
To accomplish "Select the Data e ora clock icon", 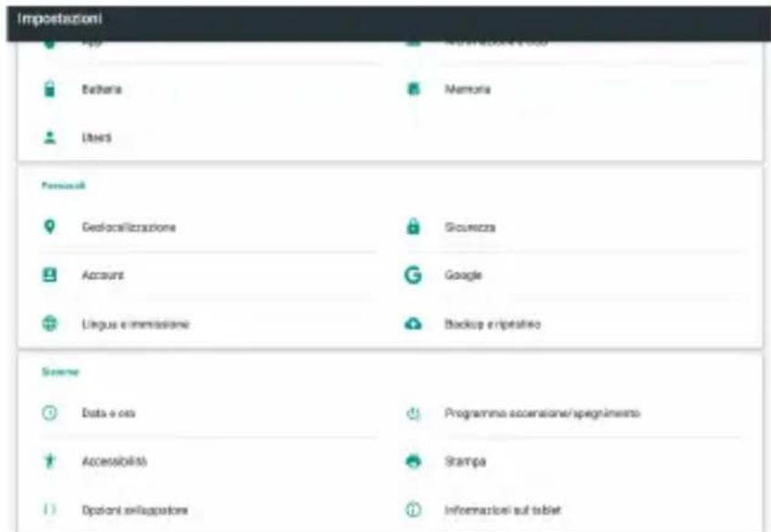I will pyautogui.click(x=49, y=413).
